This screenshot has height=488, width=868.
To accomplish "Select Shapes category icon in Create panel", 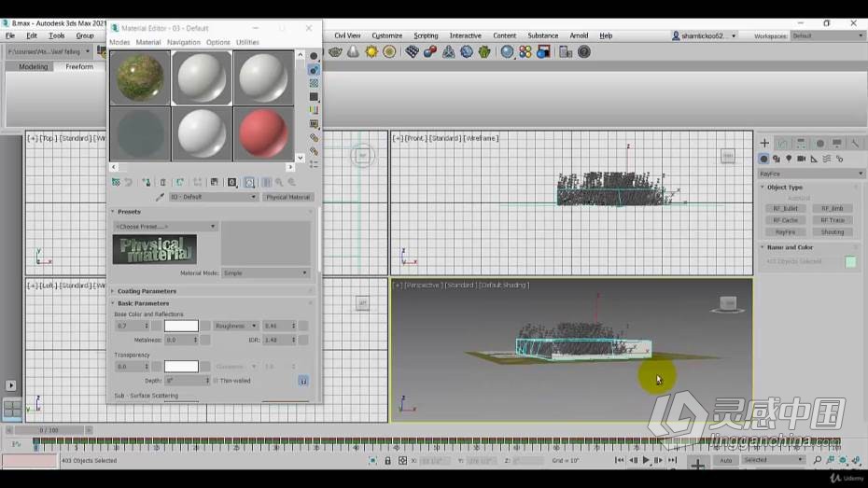I will pos(777,159).
